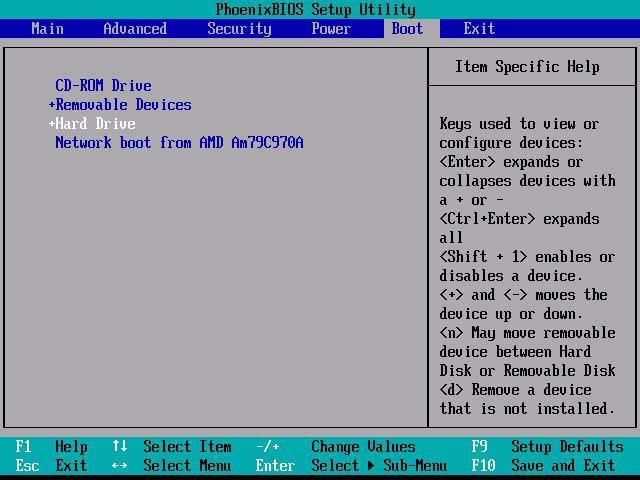Viewport: 640px width, 480px height.
Task: Click the triangle arrow before Sub-Menu
Action: click(371, 465)
